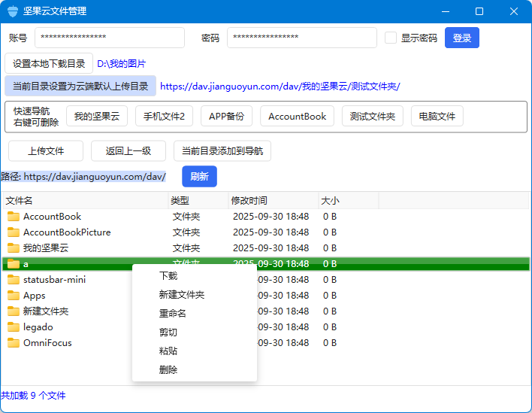Choose 下载 from the context menu

(168, 276)
